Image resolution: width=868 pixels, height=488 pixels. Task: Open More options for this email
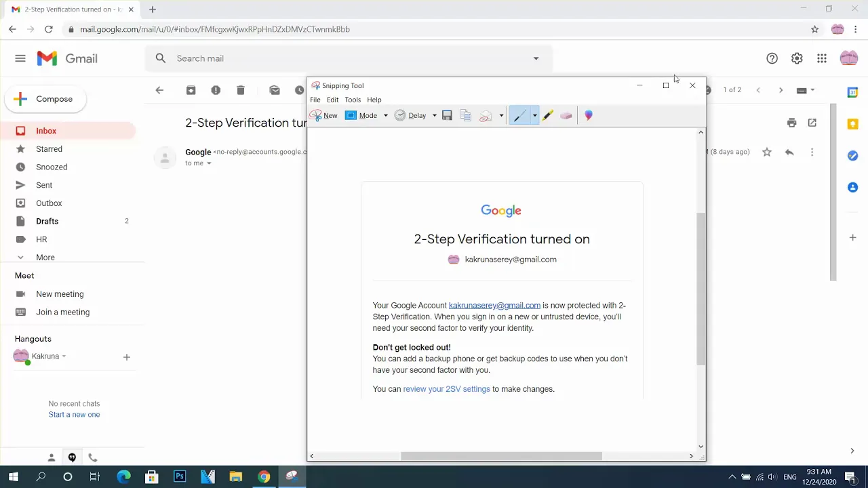click(x=812, y=152)
